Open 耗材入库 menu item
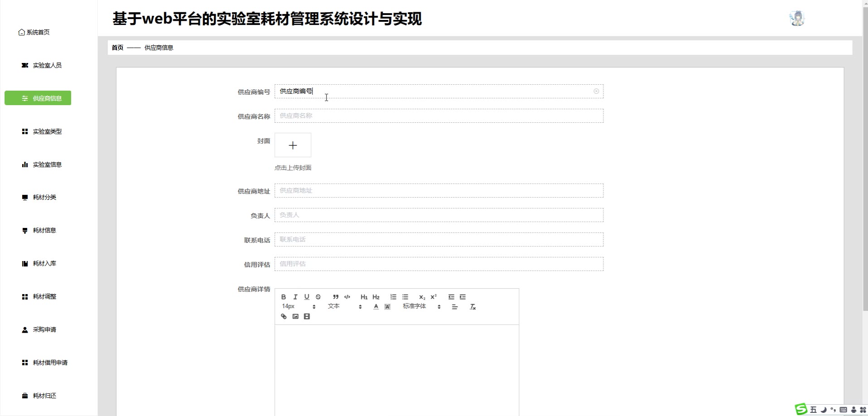868x416 pixels. point(39,263)
